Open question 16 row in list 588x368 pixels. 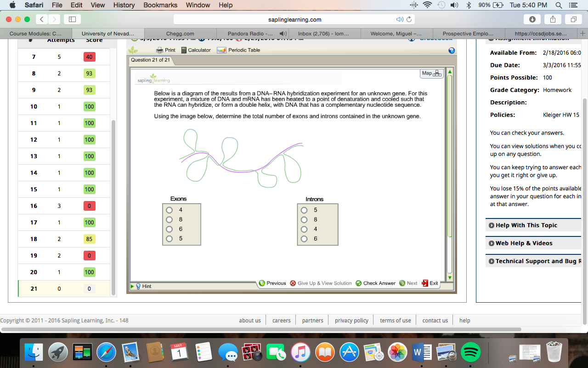pos(64,206)
